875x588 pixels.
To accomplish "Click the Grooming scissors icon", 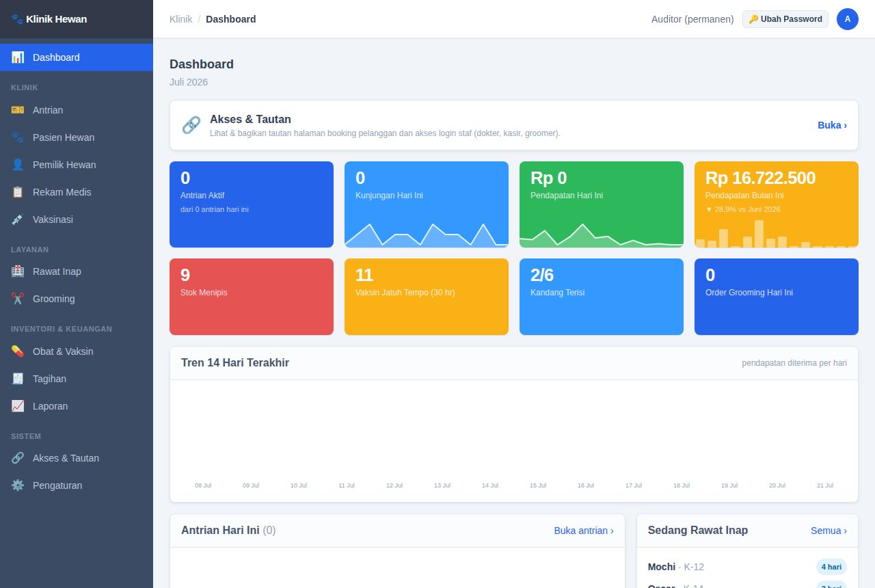I will click(18, 299).
